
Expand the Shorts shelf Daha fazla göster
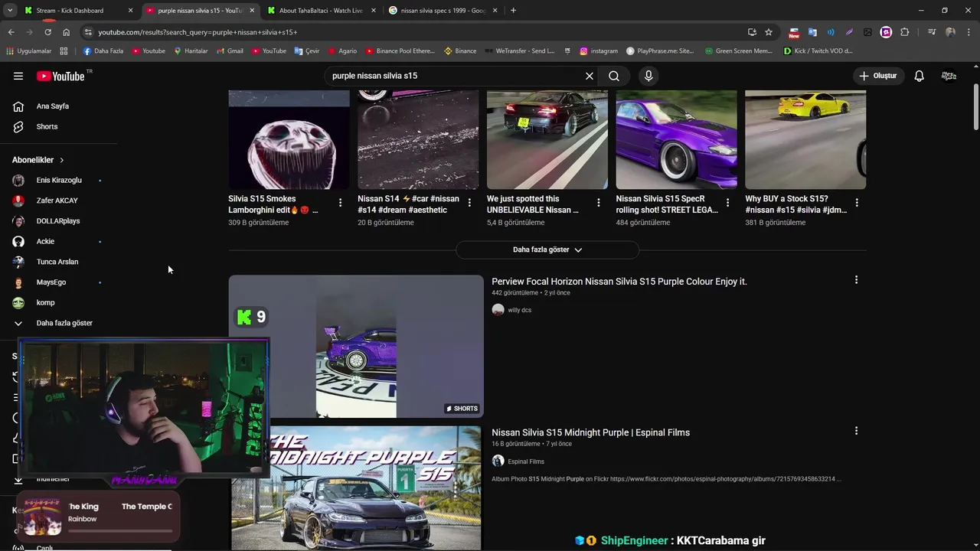[547, 249]
